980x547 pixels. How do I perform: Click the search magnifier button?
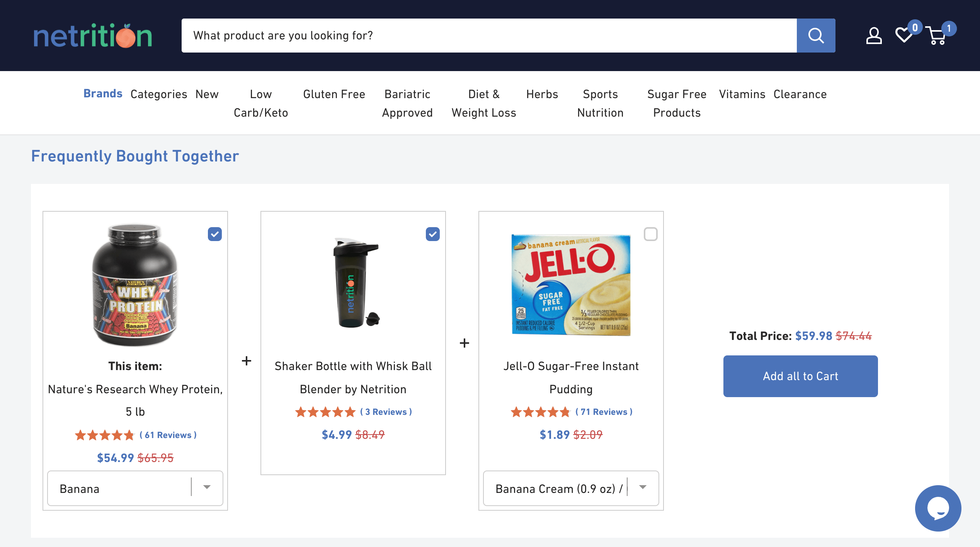(816, 36)
